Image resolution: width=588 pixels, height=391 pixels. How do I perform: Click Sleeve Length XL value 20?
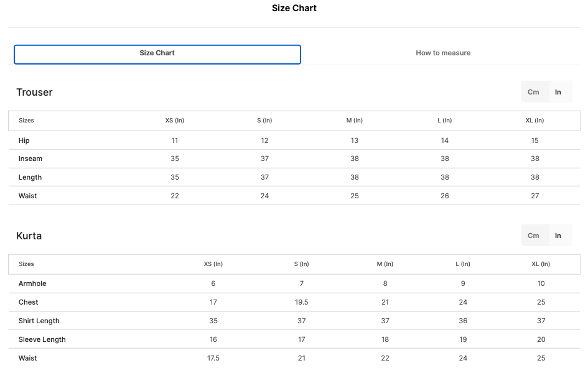[x=541, y=339]
